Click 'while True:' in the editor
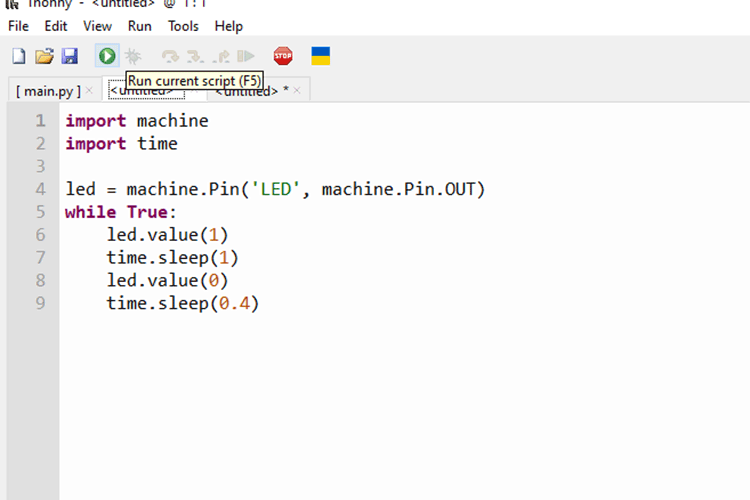This screenshot has height=500, width=750. tap(121, 212)
